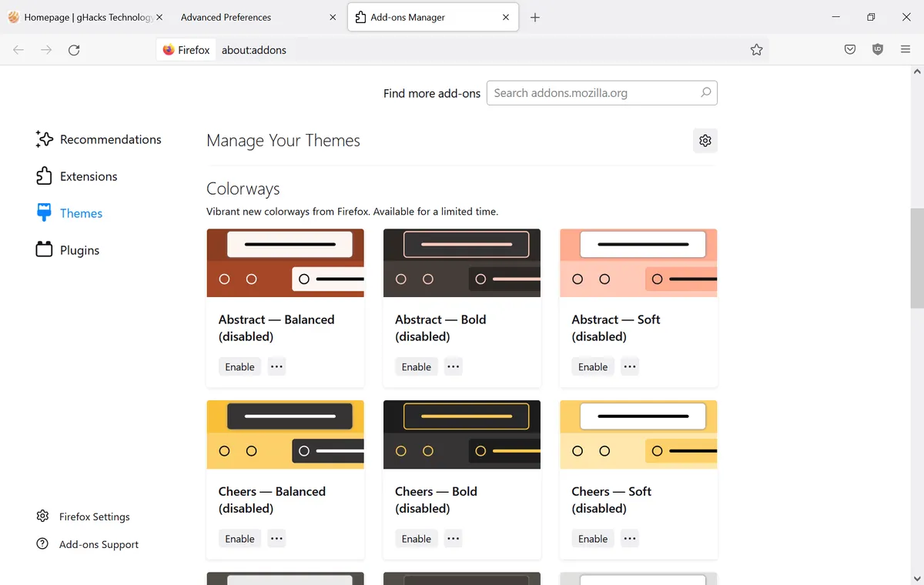Select the Abstract — Bold theme preview image
The image size is (924, 585).
point(461,262)
